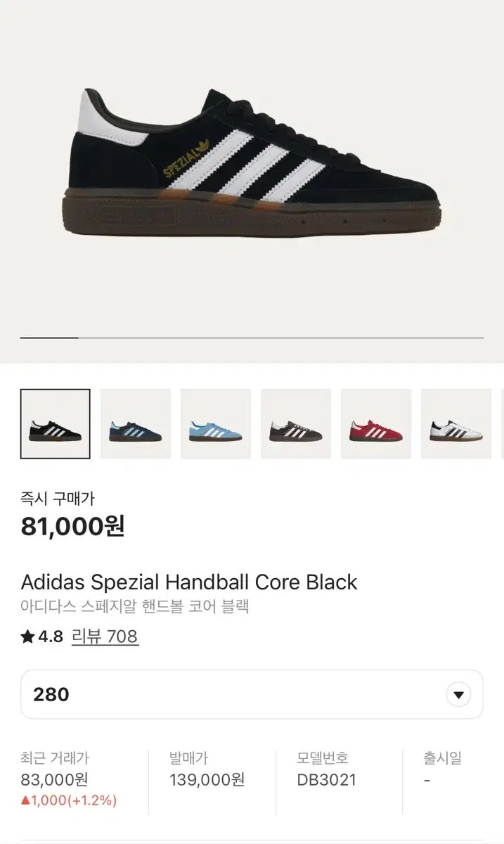Select the brown colorway thumbnail
The image size is (504, 844).
coord(295,423)
